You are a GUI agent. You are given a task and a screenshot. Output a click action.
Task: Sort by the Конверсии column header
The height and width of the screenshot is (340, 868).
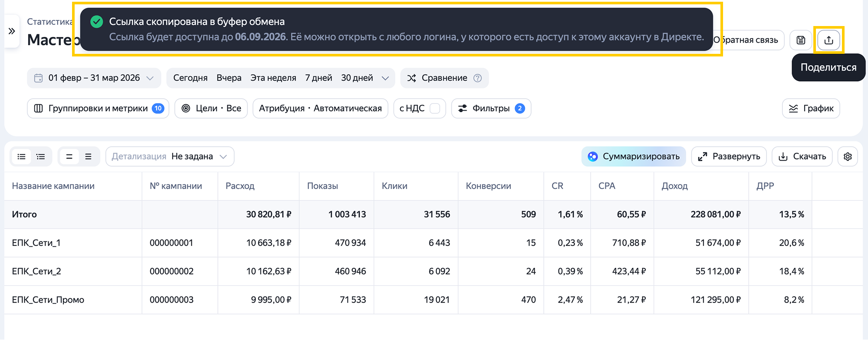(x=488, y=186)
